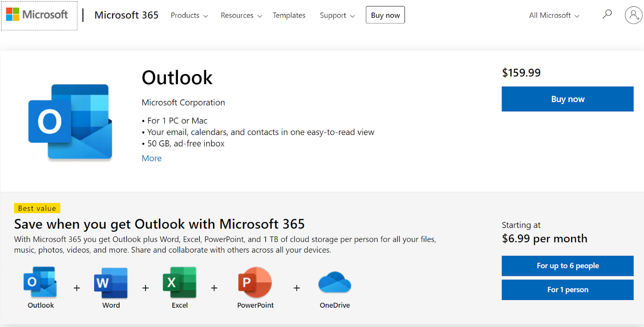Click the PowerPoint label under its icon
The image size is (644, 327).
click(255, 305)
